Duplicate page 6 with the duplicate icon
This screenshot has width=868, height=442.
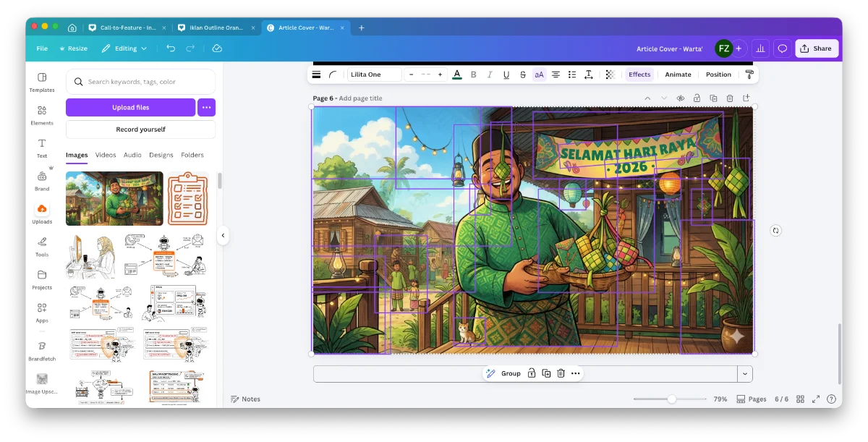click(x=713, y=98)
